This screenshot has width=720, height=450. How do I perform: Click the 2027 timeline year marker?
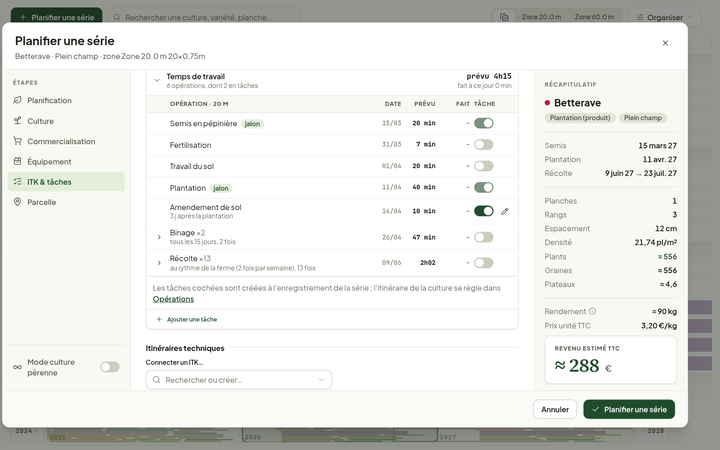[448, 437]
